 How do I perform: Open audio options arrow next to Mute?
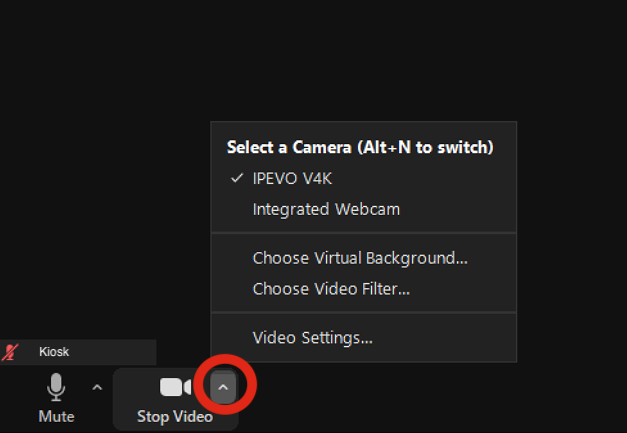pyautogui.click(x=97, y=387)
